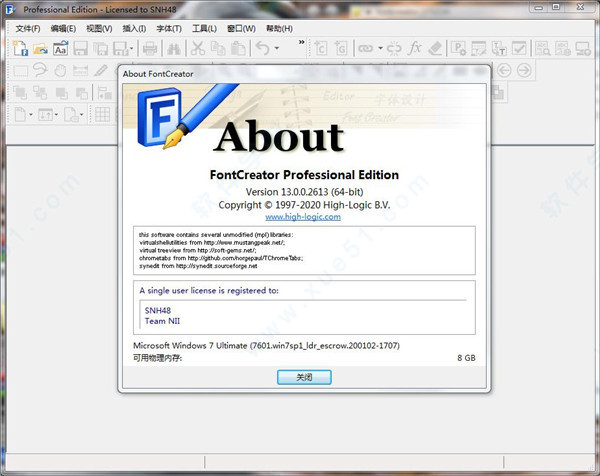Click the Version 13.0.0.2613 (64-bit) text
The width and height of the screenshot is (600, 476).
[305, 192]
